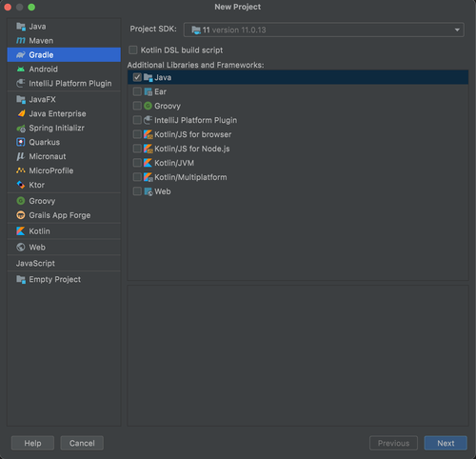Enable Kotlin DSL build script checkbox
The image size is (476, 459).
coord(133,50)
